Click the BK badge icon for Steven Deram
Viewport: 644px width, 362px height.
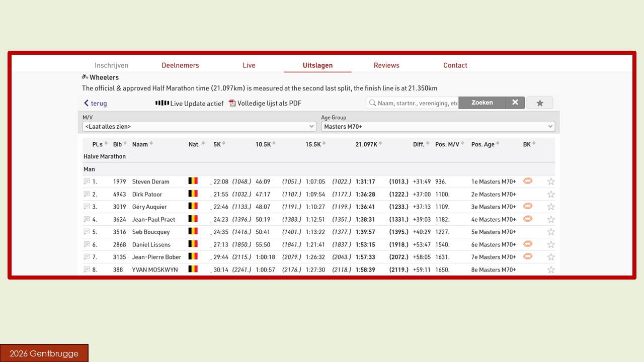(x=528, y=181)
